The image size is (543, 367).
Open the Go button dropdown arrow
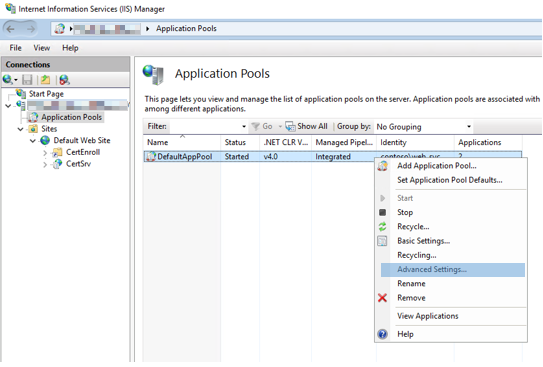280,127
